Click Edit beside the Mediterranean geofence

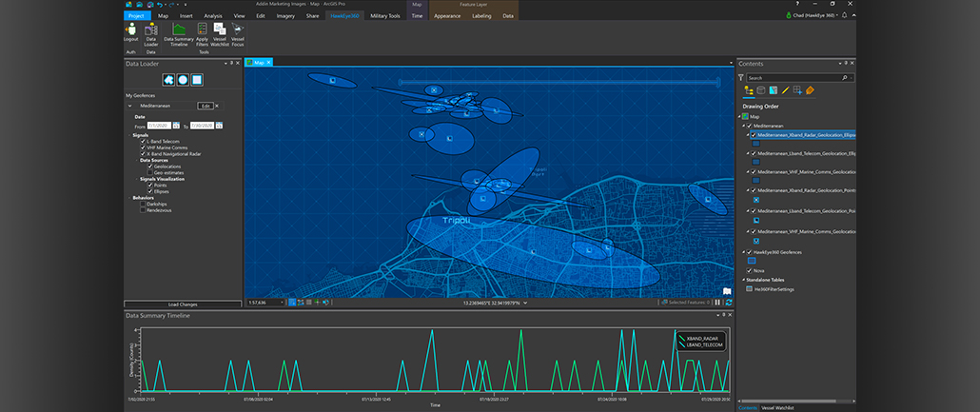(x=204, y=106)
